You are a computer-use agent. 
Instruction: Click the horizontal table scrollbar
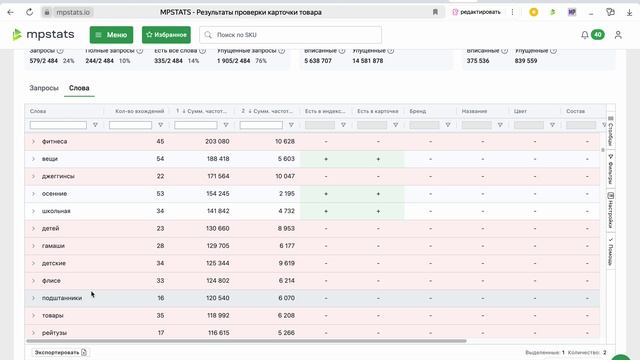pos(247,341)
